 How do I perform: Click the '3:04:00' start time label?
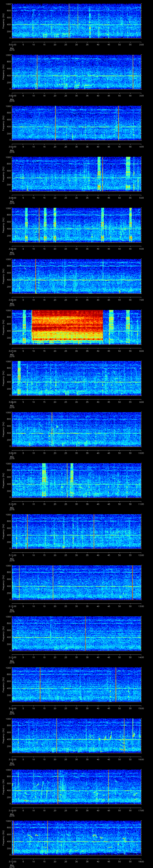(x=12, y=198)
